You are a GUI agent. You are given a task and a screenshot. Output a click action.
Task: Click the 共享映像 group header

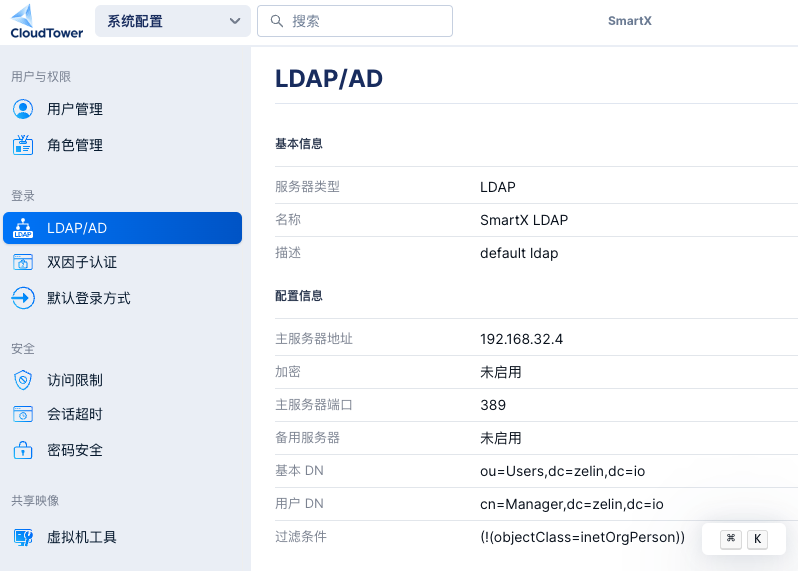click(x=35, y=501)
